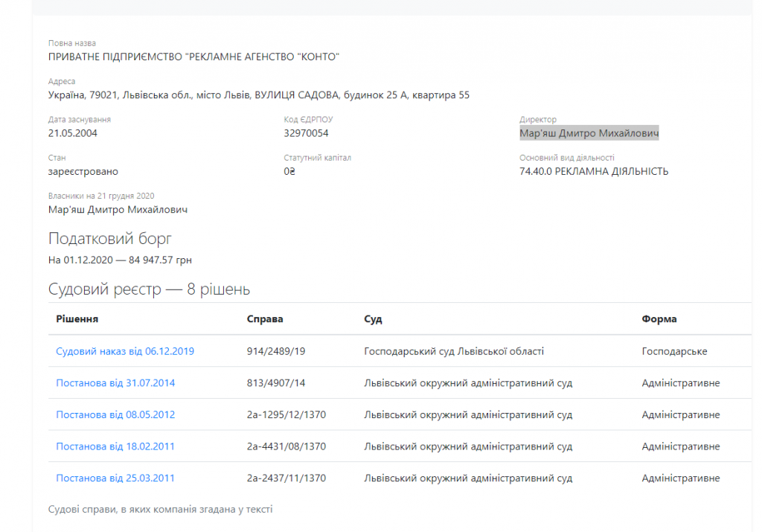This screenshot has height=532, width=762.
Task: Open the court order link dated 06.12.2019
Action: pos(125,351)
